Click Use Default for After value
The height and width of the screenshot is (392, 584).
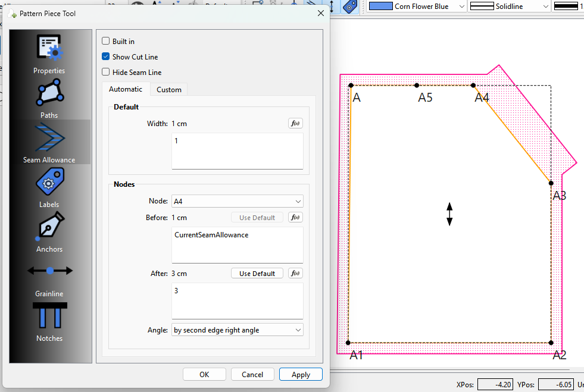[x=257, y=274]
